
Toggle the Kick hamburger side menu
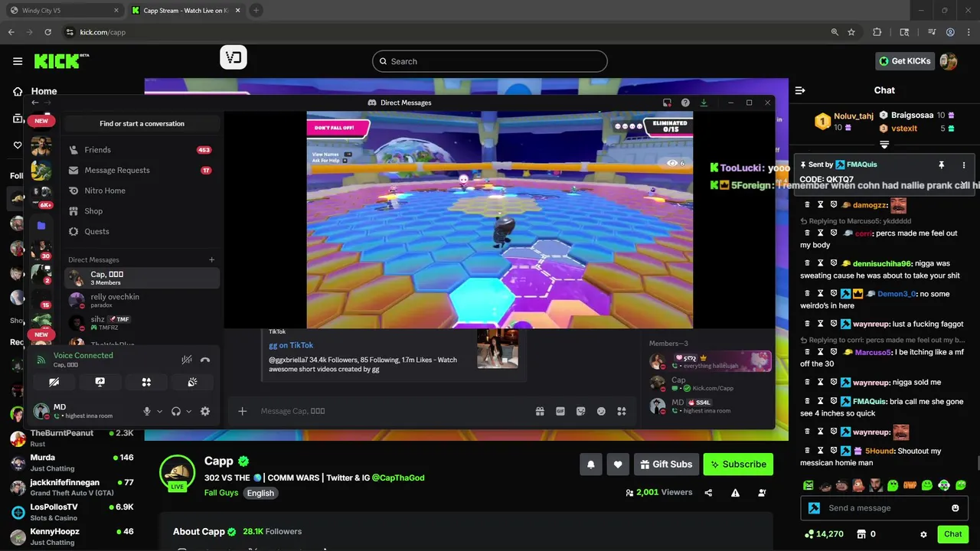18,61
